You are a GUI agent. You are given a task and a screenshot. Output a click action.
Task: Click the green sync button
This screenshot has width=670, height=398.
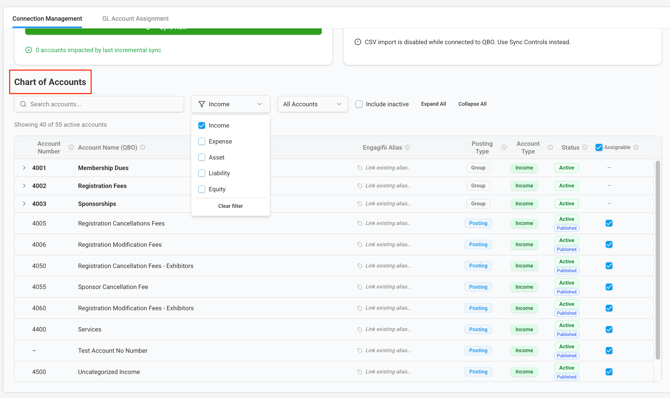click(173, 31)
